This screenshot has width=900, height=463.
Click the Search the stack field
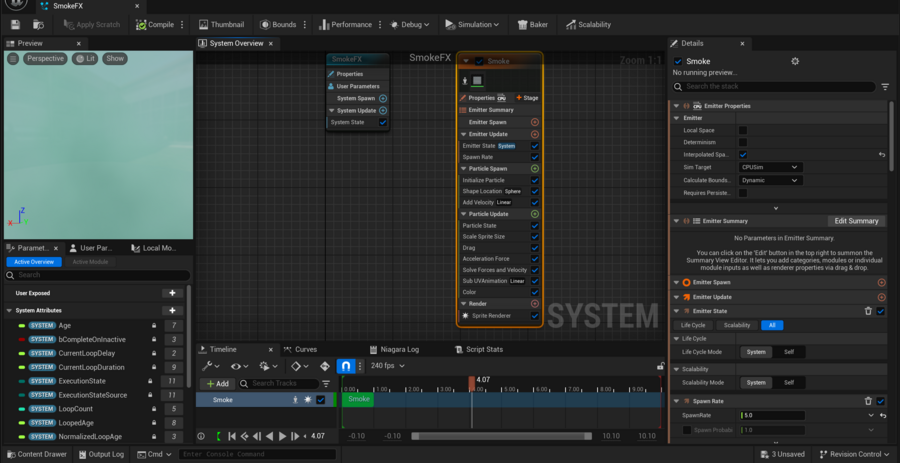[x=774, y=87]
